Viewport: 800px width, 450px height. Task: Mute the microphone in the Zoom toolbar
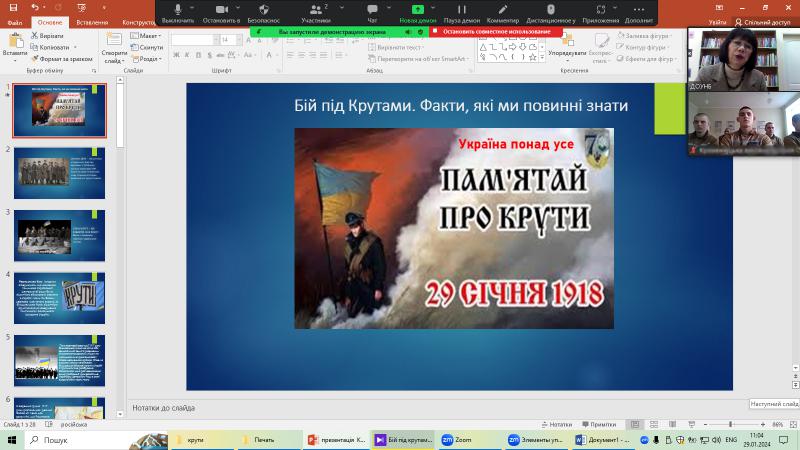coord(178,13)
